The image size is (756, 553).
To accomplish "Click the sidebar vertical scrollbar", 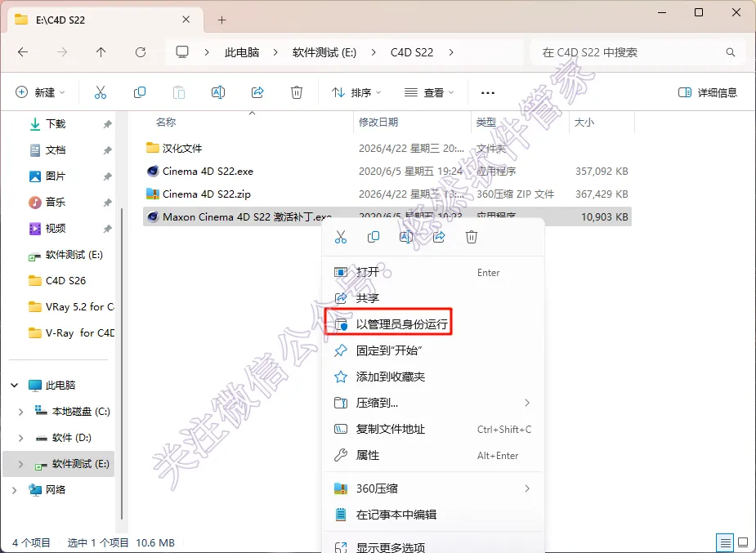I will pyautogui.click(x=121, y=363).
